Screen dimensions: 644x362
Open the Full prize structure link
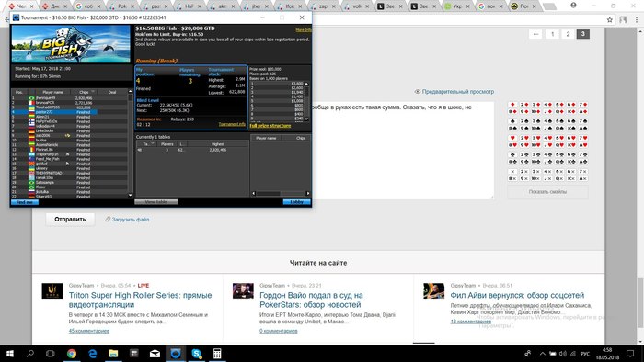pyautogui.click(x=270, y=126)
